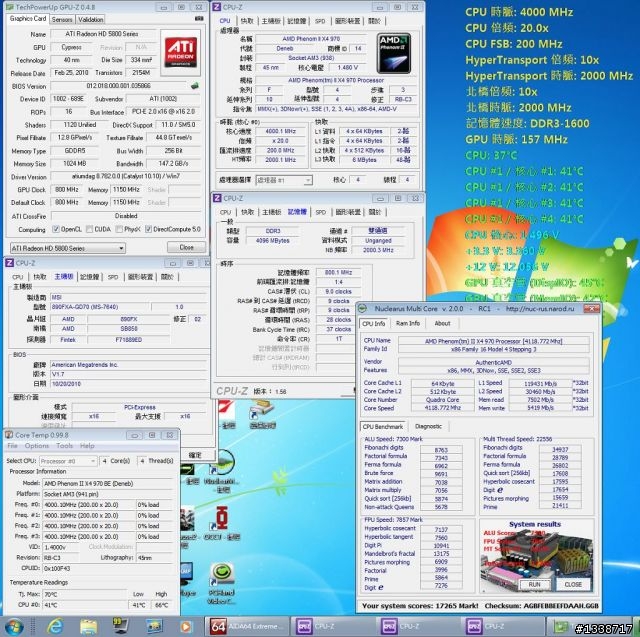Click the CLOSE button in Nucleaurus
The width and height of the screenshot is (640, 637).
tap(573, 584)
